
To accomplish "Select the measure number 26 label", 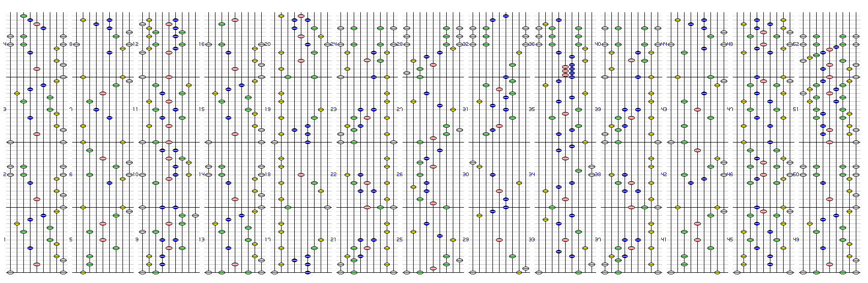I will pos(399,175).
